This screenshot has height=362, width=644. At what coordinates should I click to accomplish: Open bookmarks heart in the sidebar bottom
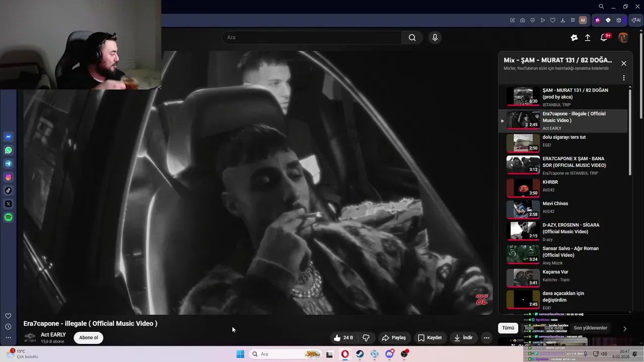pos(8,316)
